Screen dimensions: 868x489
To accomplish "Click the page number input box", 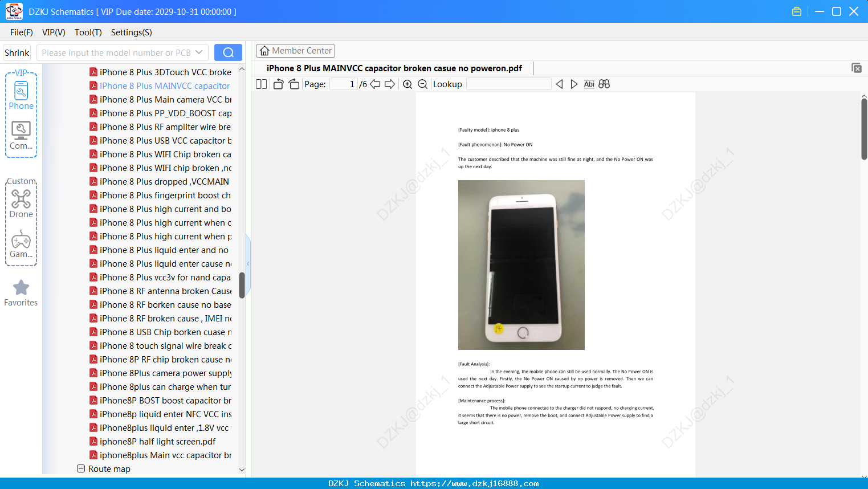I will tap(343, 84).
